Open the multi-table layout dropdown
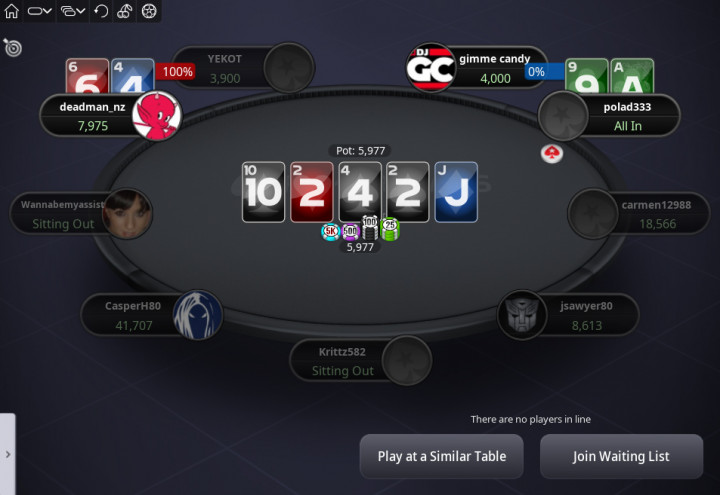Image resolution: width=720 pixels, height=495 pixels. coord(73,11)
